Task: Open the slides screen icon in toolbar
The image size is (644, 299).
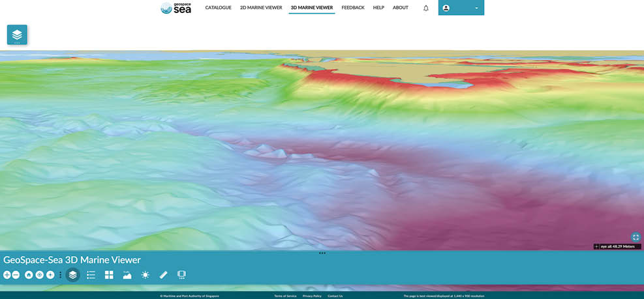Action: pos(182,275)
